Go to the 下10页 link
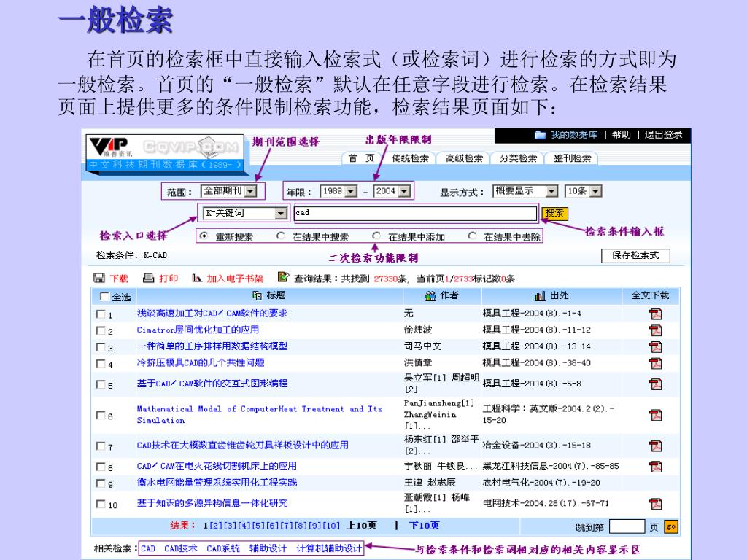The height and width of the screenshot is (560, 747). tap(424, 525)
